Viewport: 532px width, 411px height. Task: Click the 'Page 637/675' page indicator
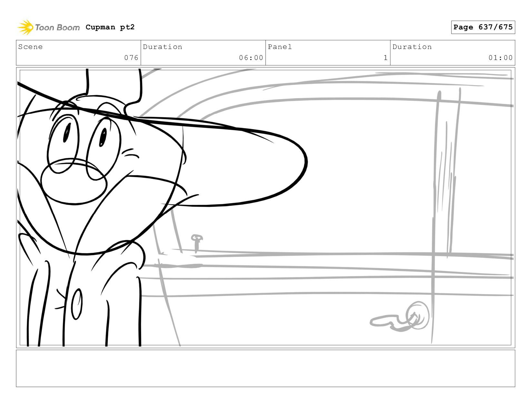(x=483, y=27)
